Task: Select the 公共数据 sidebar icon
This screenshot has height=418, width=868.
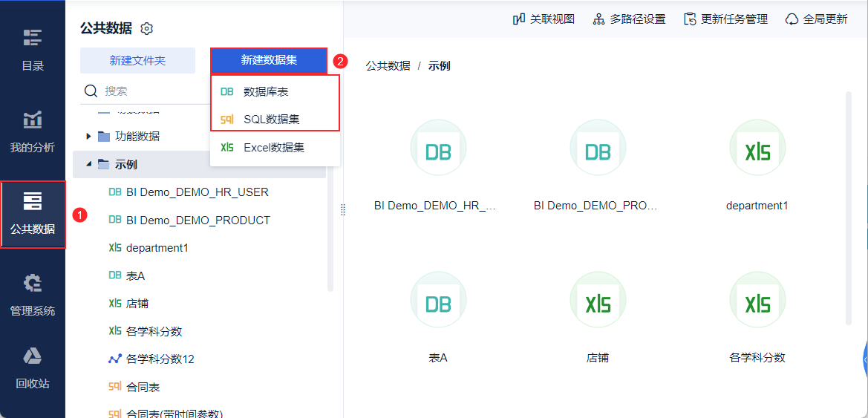Action: (33, 212)
